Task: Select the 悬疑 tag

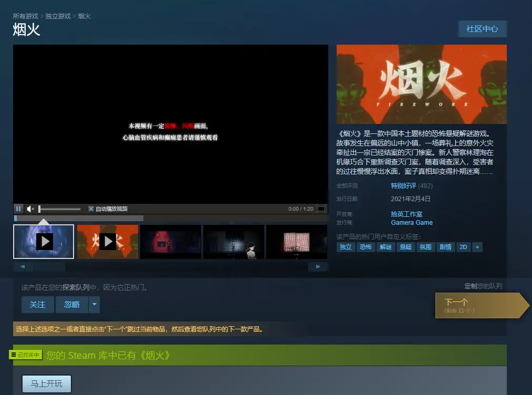Action: point(406,247)
